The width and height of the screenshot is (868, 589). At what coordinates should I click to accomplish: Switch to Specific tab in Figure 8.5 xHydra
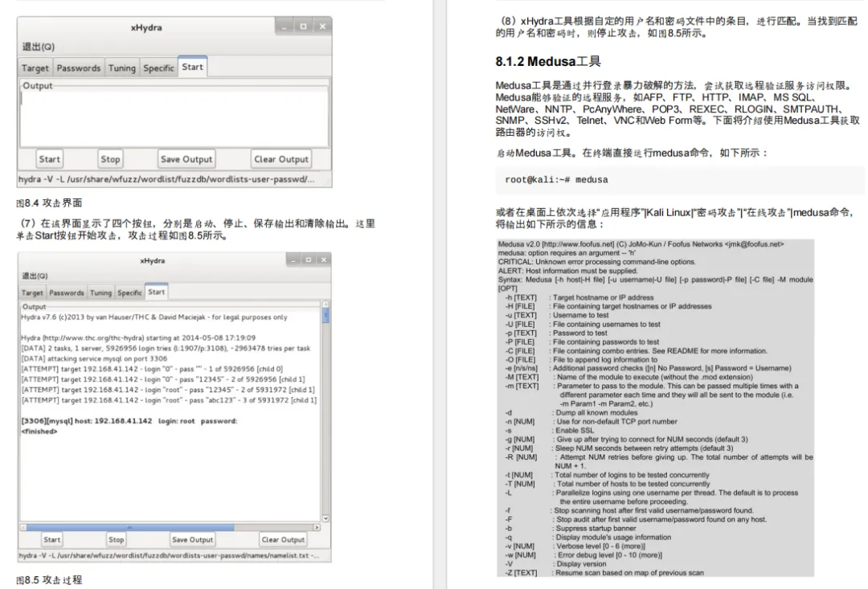click(129, 292)
